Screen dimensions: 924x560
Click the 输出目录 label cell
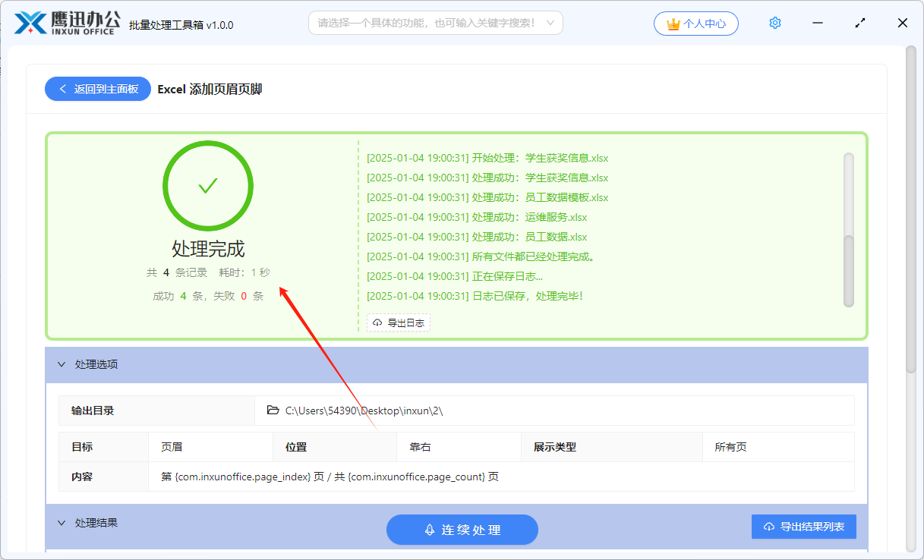click(x=157, y=411)
